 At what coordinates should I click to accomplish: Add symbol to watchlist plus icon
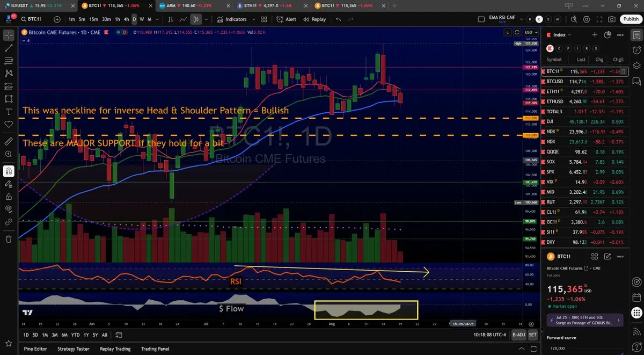595,35
